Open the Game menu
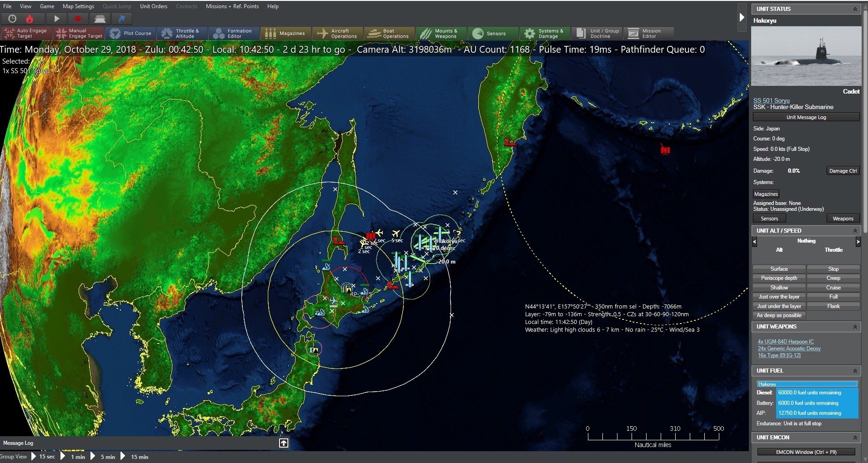Screen dimensions: 868x463 coord(47,6)
